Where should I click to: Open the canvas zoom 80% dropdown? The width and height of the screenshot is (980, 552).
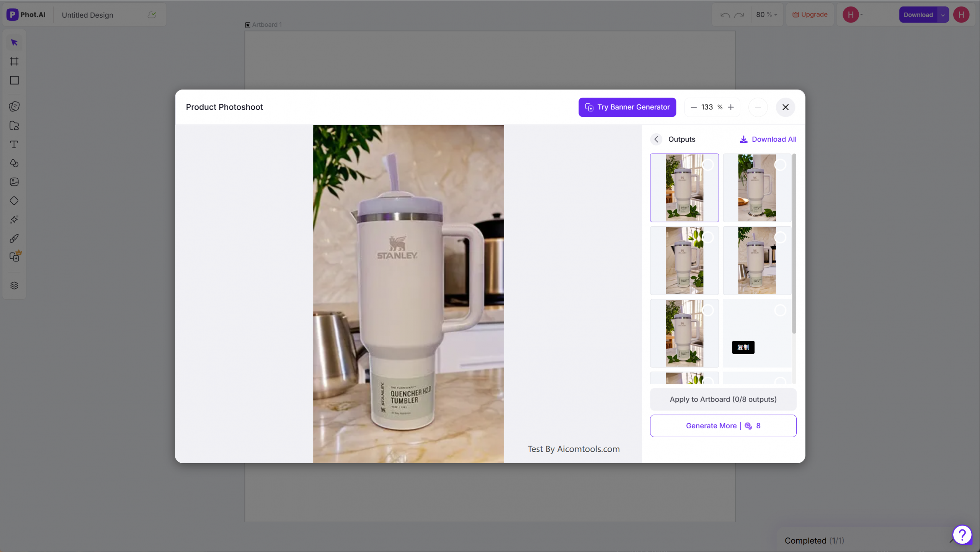(x=766, y=15)
